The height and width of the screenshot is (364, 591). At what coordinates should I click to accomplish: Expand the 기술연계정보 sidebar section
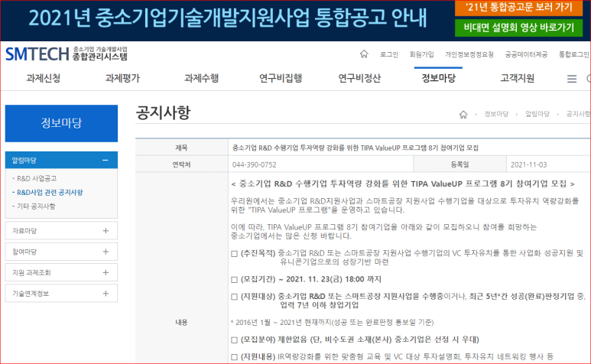61,294
